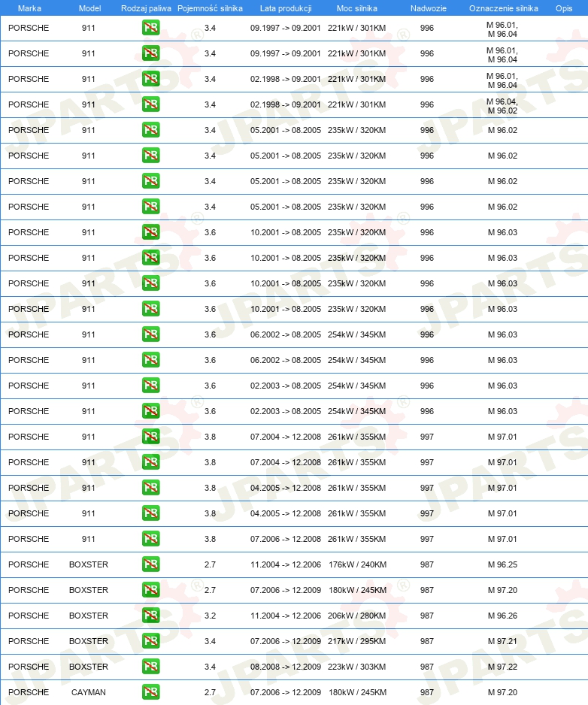
Task: Click PORSCHE in the CAYMAN row
Action: click(29, 692)
